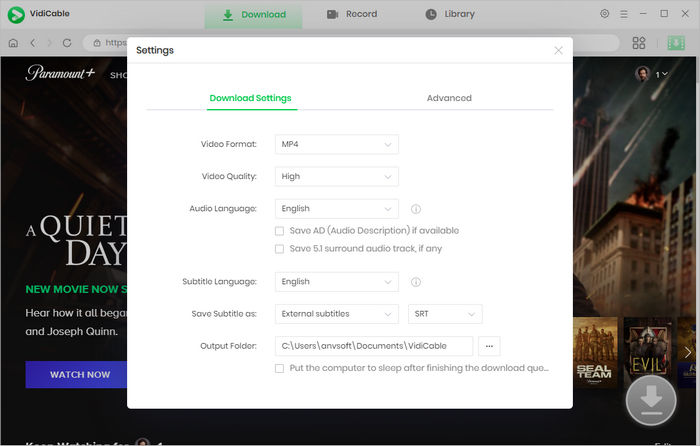Click the VidiCable logo icon
700x446 pixels.
16,14
